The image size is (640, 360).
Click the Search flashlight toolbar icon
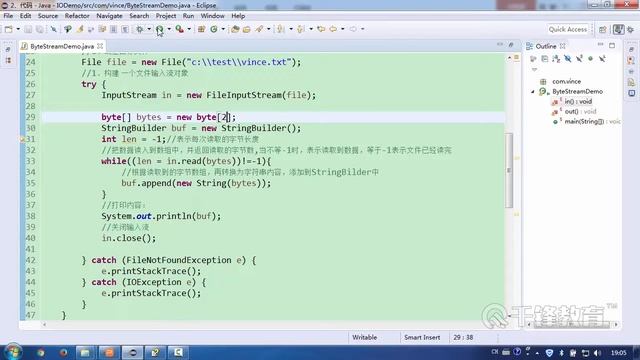(259, 29)
